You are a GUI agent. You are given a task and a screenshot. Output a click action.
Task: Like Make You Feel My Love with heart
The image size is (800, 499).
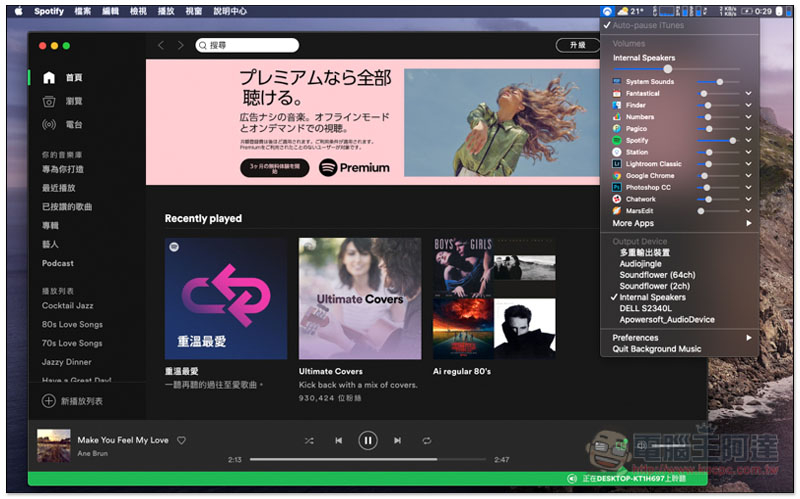tap(181, 440)
